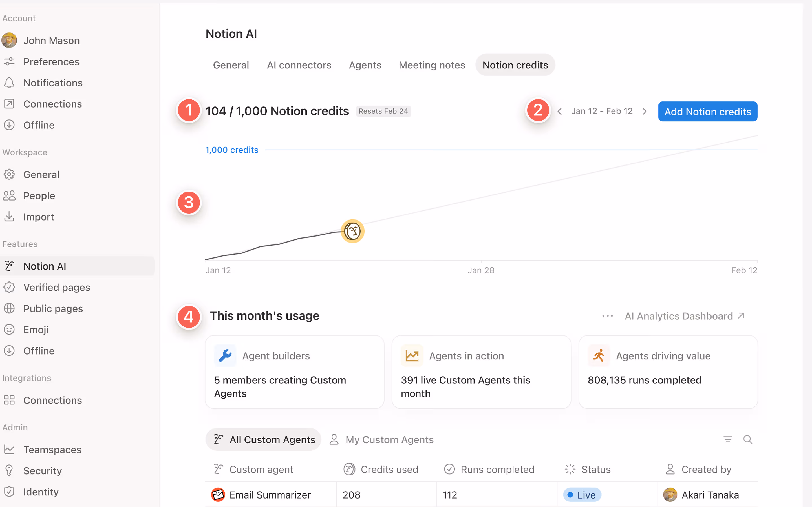Open the filter icon next to search
This screenshot has height=507, width=812.
[727, 439]
